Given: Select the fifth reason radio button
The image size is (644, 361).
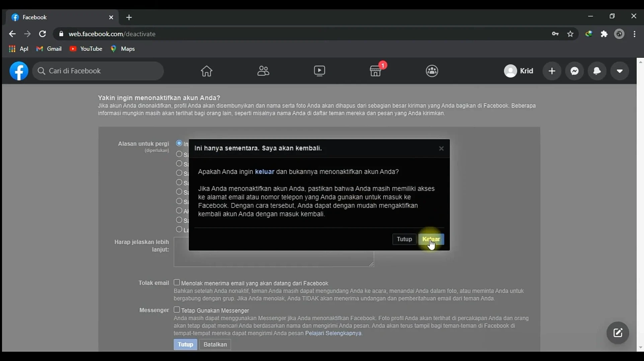Looking at the screenshot, I should pyautogui.click(x=179, y=182).
